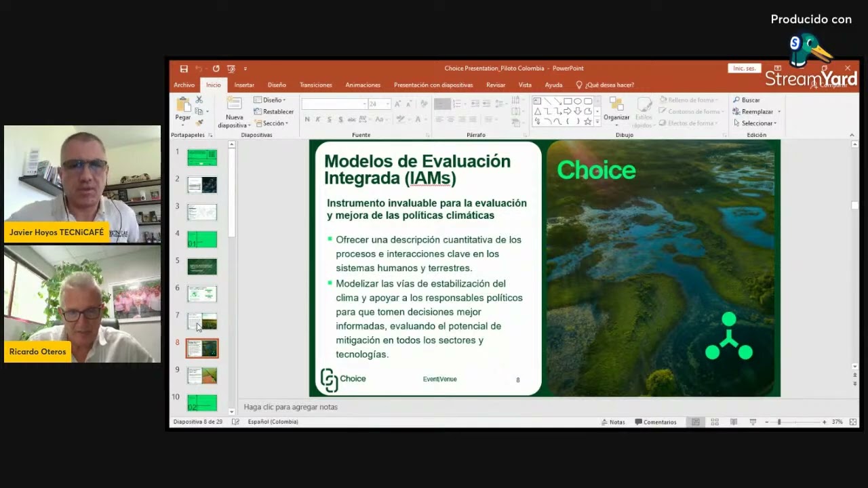Open Archivo menu
The image size is (868, 488).
tap(184, 85)
